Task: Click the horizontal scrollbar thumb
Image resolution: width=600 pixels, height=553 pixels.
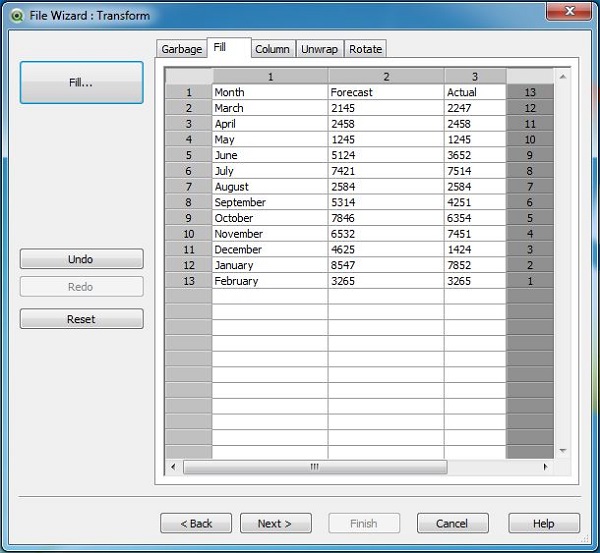Action: pos(314,467)
